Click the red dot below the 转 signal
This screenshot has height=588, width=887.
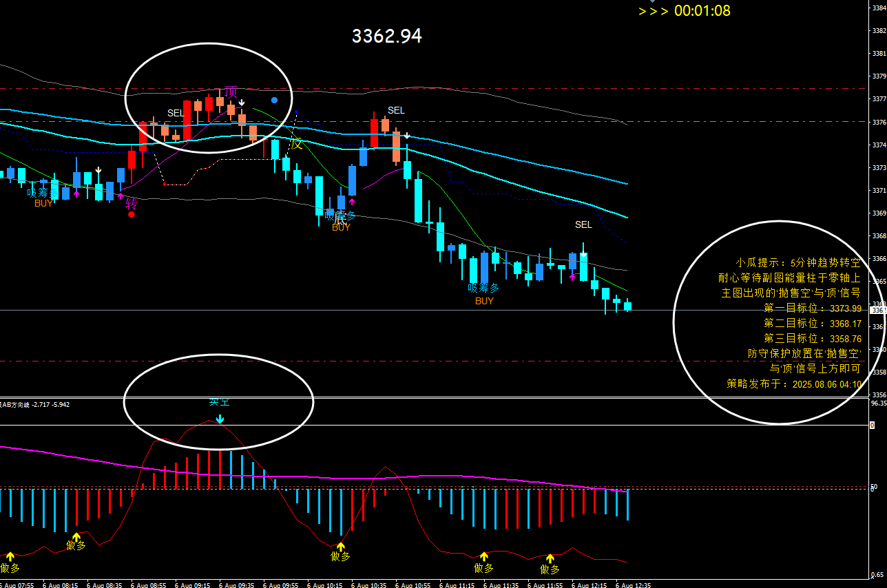point(132,215)
